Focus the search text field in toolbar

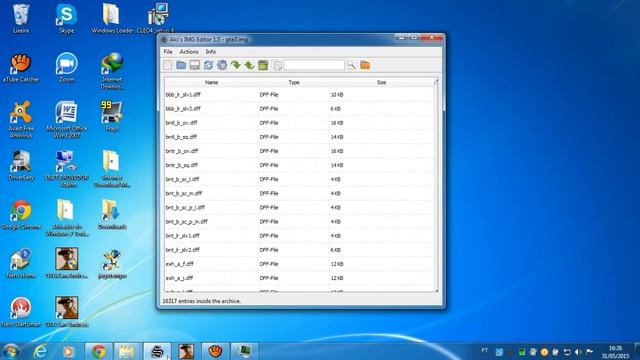(x=314, y=65)
